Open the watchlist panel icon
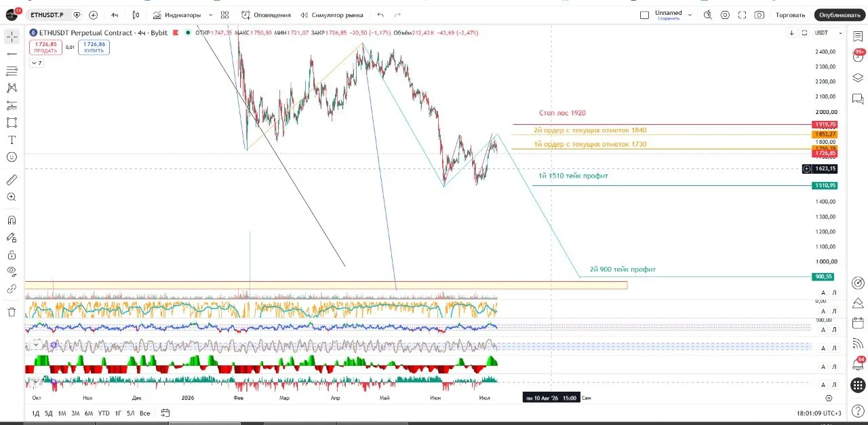 click(858, 36)
